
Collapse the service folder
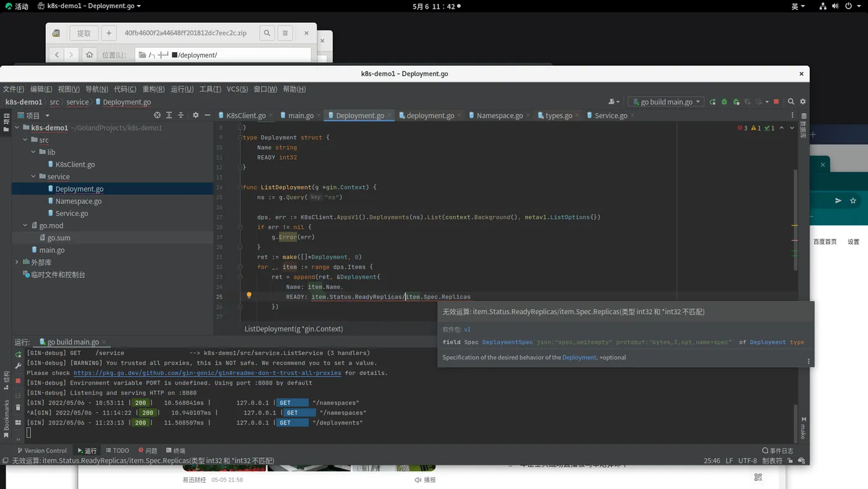(33, 177)
